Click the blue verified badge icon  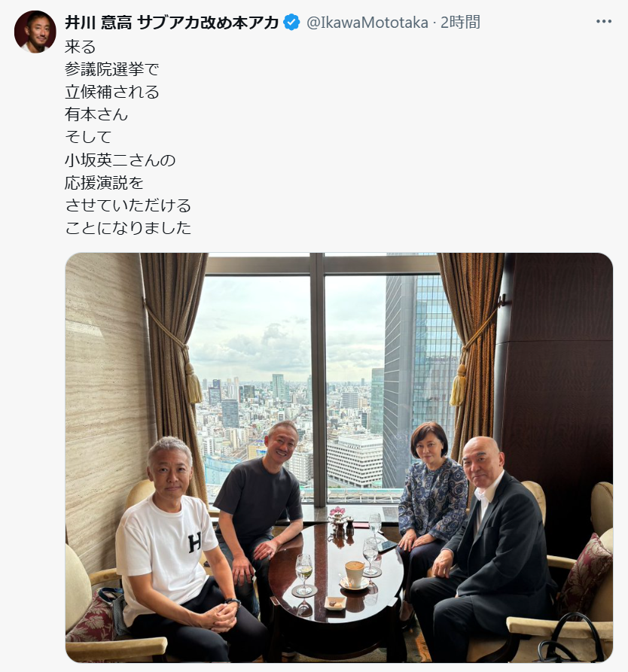(x=291, y=23)
